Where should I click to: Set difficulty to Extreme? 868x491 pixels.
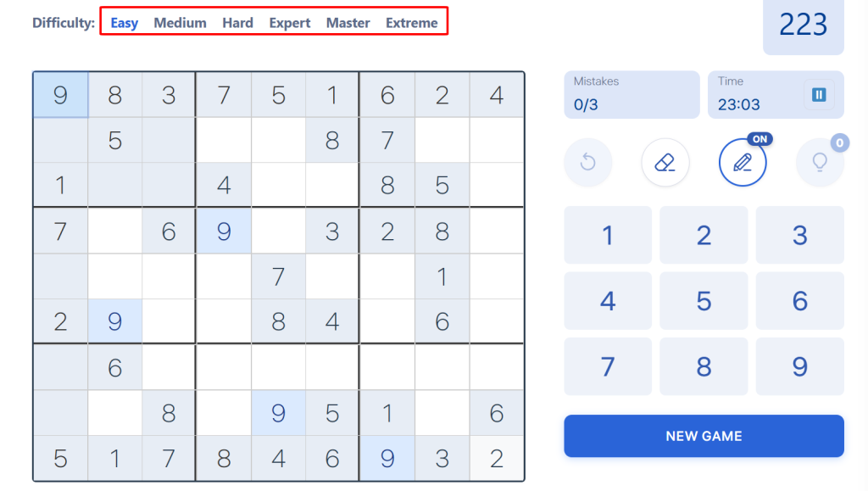coord(412,23)
